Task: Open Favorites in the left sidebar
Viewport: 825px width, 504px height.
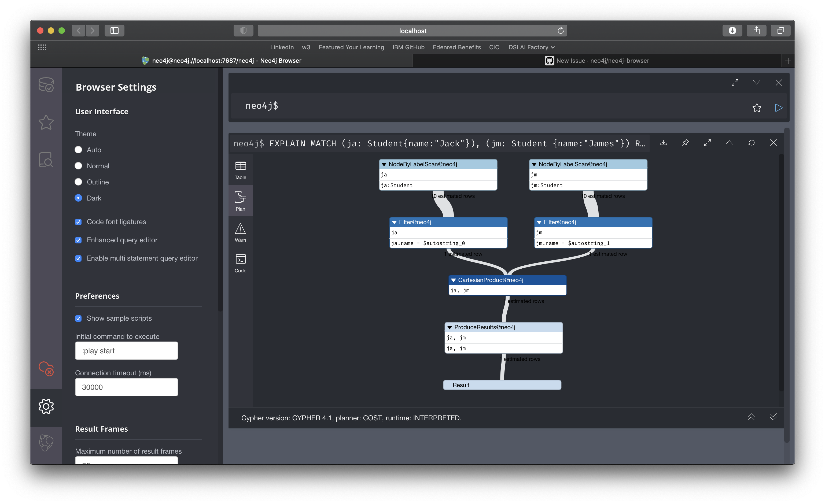Action: [x=46, y=123]
